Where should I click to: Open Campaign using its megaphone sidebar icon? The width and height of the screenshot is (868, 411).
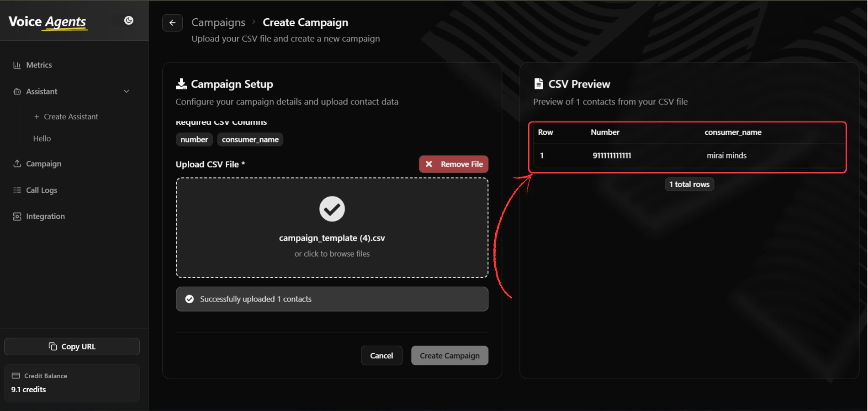(17, 163)
